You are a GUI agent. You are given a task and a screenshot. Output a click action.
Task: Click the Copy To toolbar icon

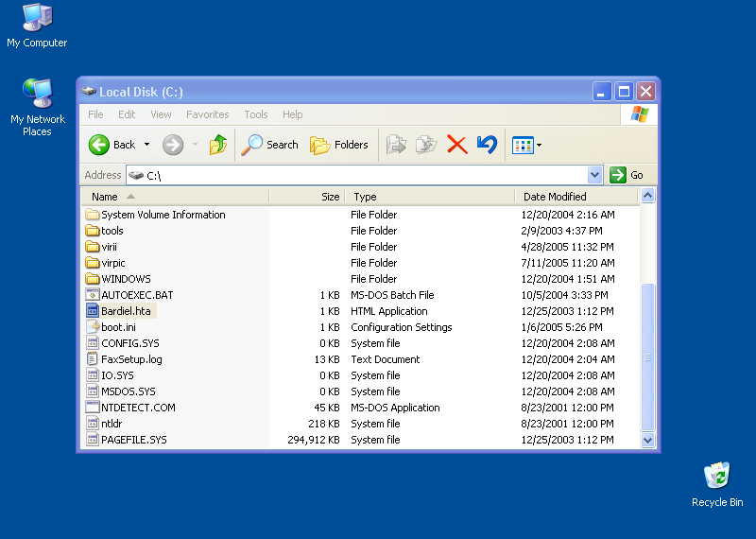tap(426, 145)
